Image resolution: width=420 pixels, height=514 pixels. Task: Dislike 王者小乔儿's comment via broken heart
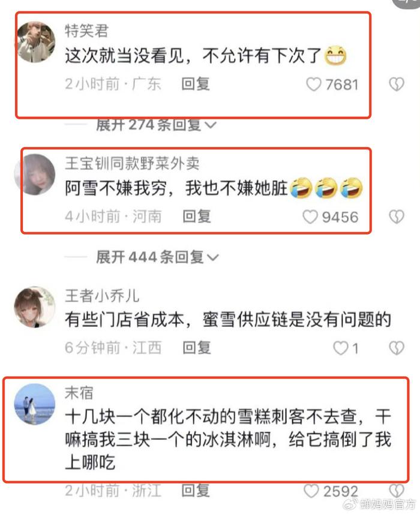[x=397, y=348]
